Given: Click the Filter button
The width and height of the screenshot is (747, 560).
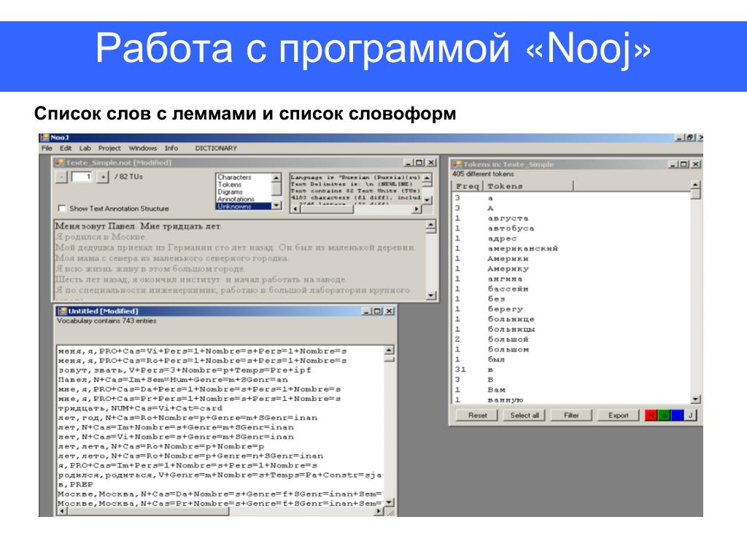Looking at the screenshot, I should tap(571, 415).
